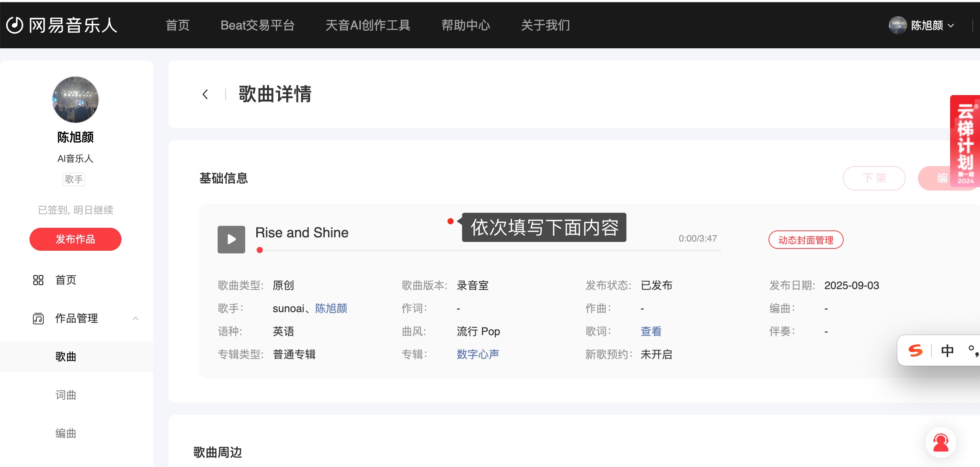This screenshot has height=467, width=980.
Task: Click the user avatar in top navigation
Action: [898, 25]
